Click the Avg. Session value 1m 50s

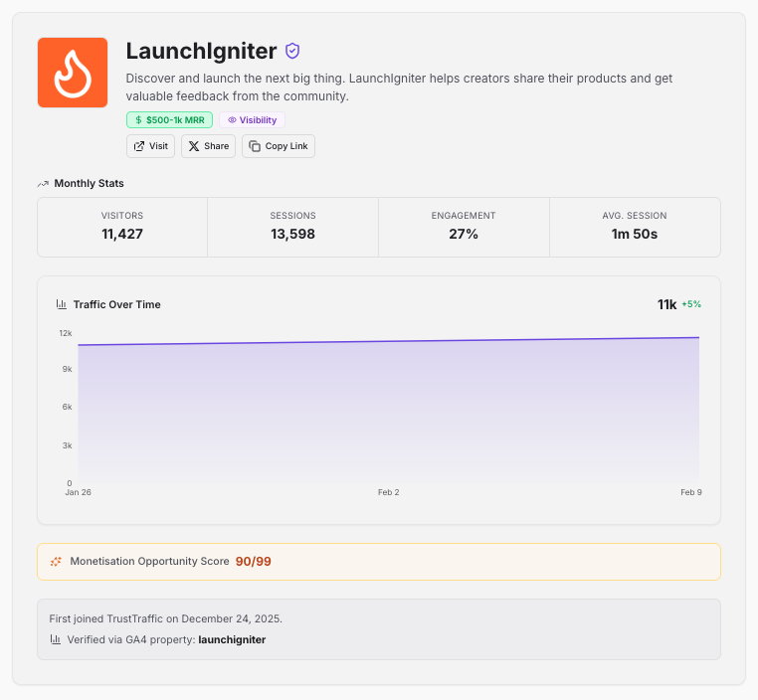635,235
